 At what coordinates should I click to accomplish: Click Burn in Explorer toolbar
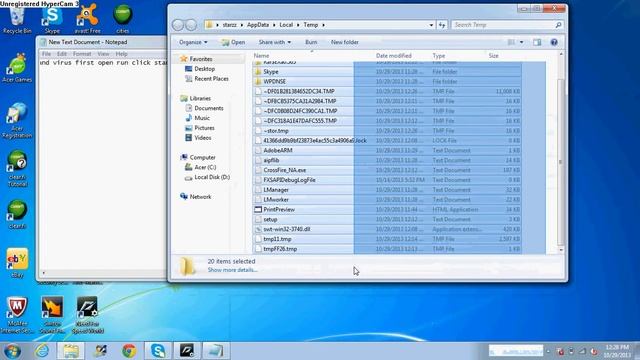tap(311, 42)
